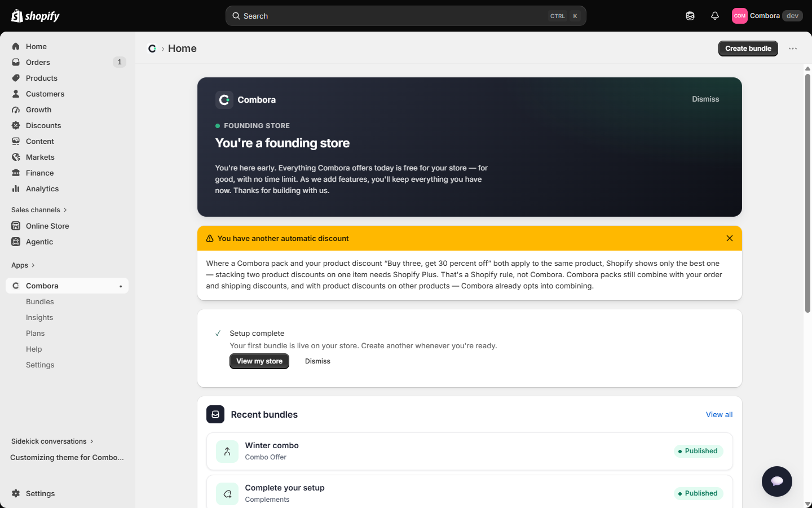This screenshot has width=812, height=508.
Task: Expand the Sales channels section
Action: click(39, 210)
